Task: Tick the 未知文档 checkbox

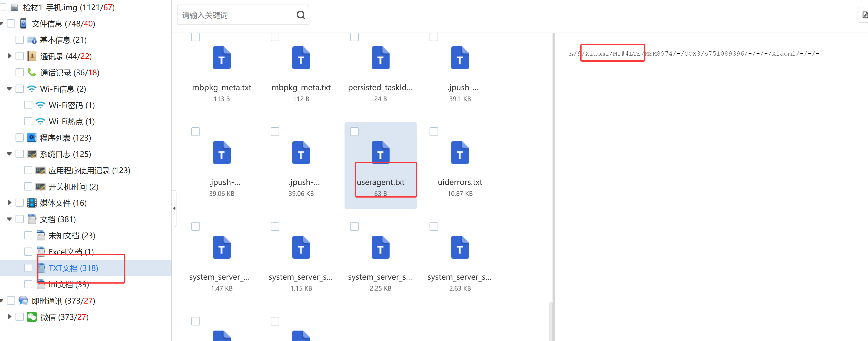Action: [28, 235]
